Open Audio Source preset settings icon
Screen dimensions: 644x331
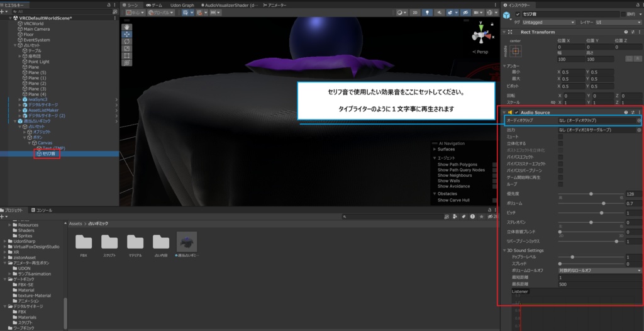click(x=633, y=112)
